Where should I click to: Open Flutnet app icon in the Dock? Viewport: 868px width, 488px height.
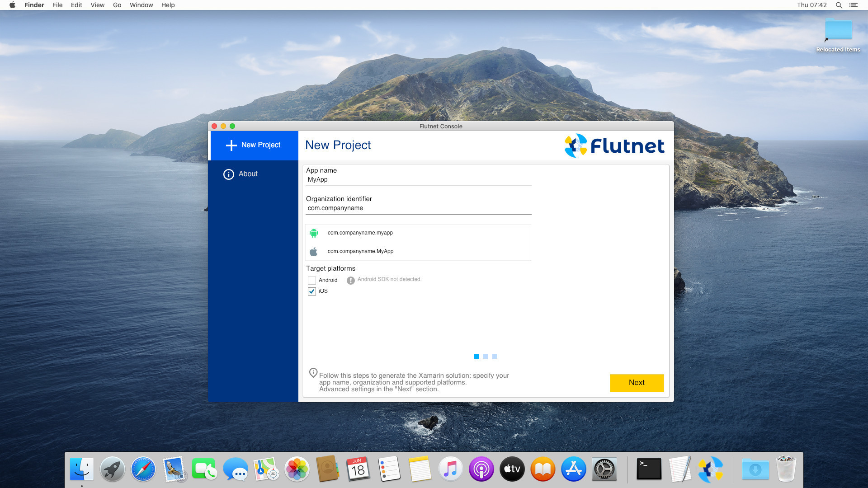(710, 469)
